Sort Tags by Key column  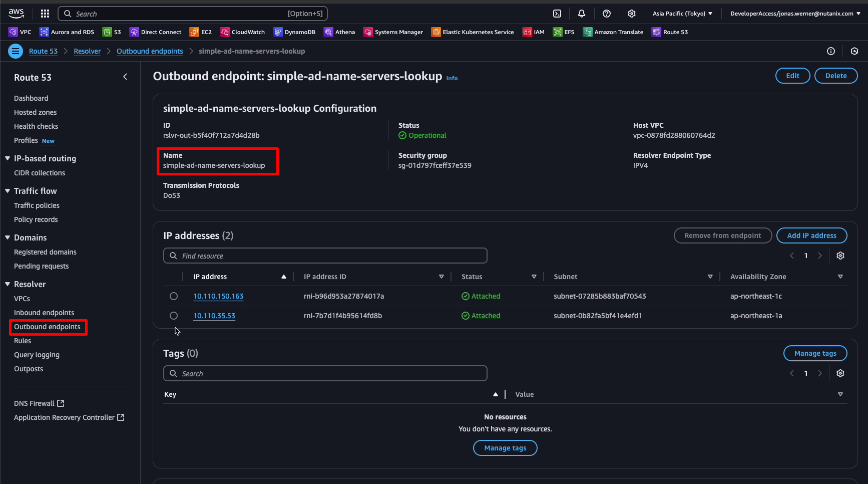(496, 394)
